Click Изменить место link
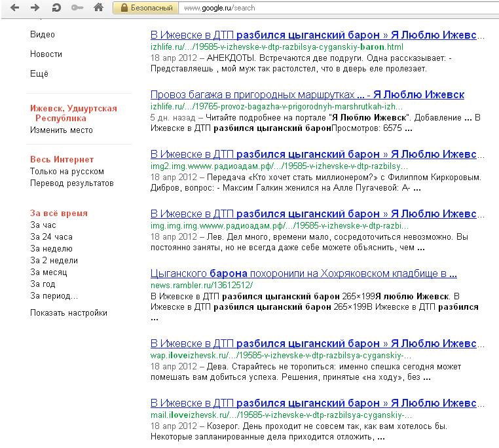499x448 pixels. coord(62,130)
